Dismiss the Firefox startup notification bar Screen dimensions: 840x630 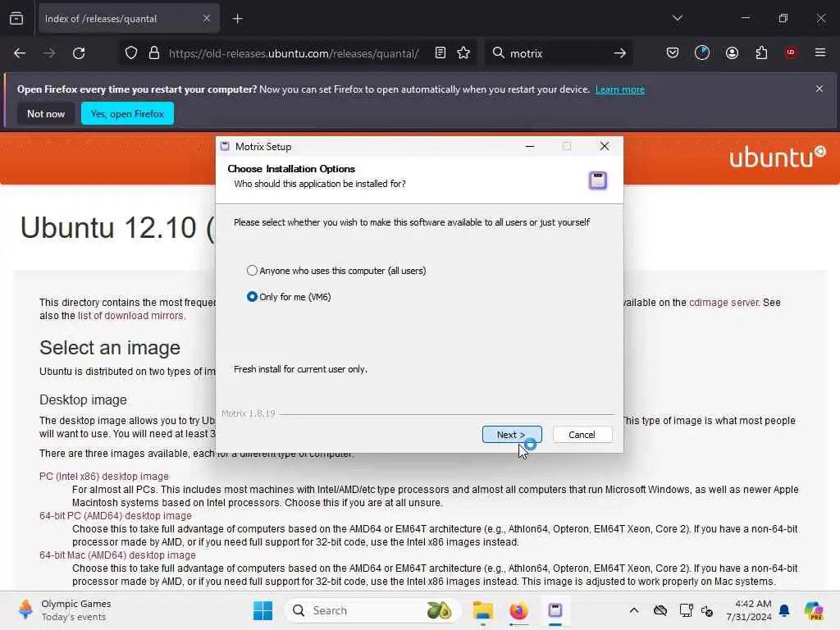point(819,89)
